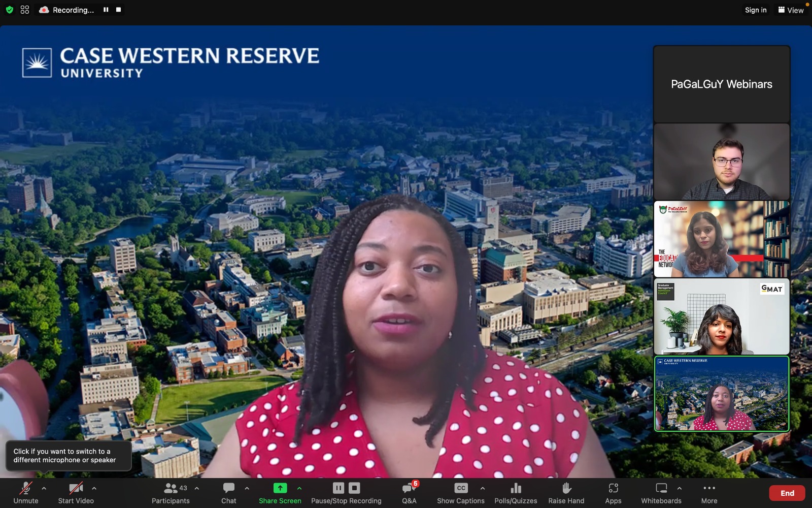Unmute the microphone
This screenshot has width=812, height=508.
(x=26, y=493)
